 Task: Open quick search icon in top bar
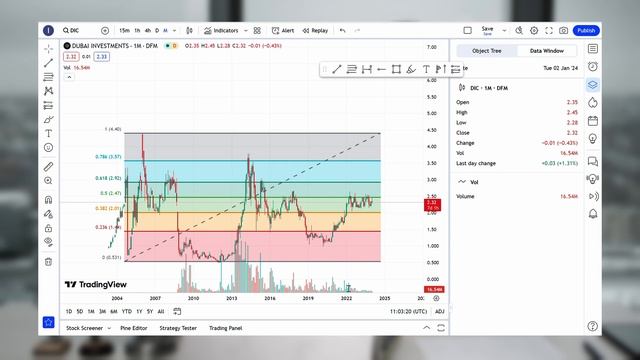519,31
